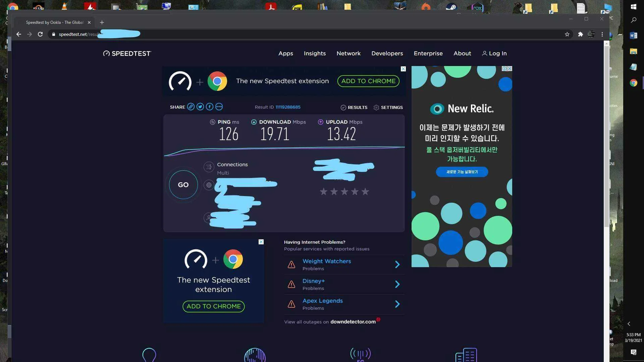Rate provider with fifth star
This screenshot has width=644, height=362.
(365, 191)
